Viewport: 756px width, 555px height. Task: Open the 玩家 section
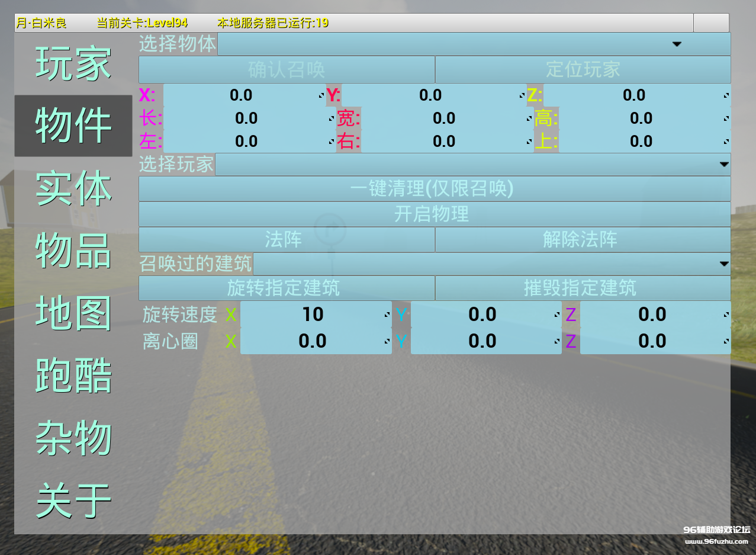[73, 63]
